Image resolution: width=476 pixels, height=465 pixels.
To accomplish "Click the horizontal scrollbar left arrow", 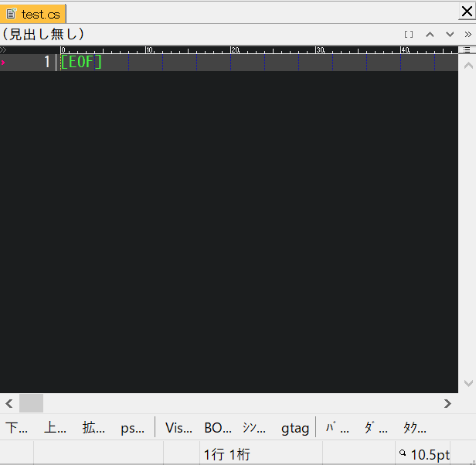I will pos(9,403).
